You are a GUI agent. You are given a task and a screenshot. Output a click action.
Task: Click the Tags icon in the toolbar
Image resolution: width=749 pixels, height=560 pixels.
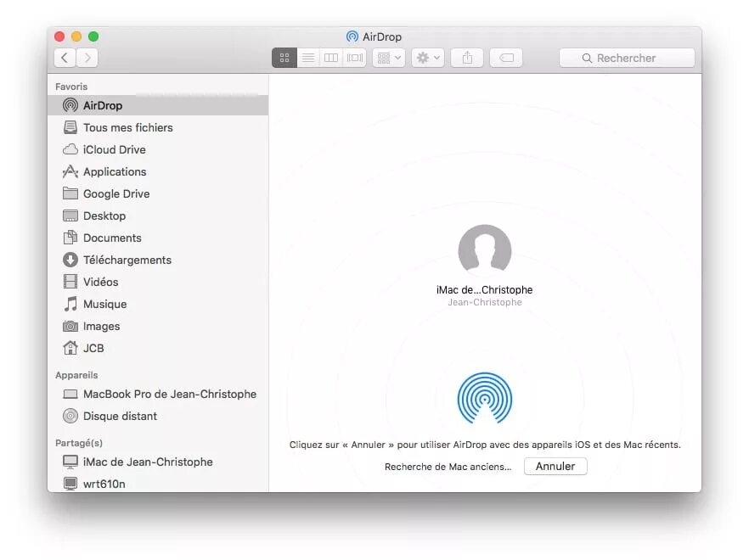(x=506, y=57)
